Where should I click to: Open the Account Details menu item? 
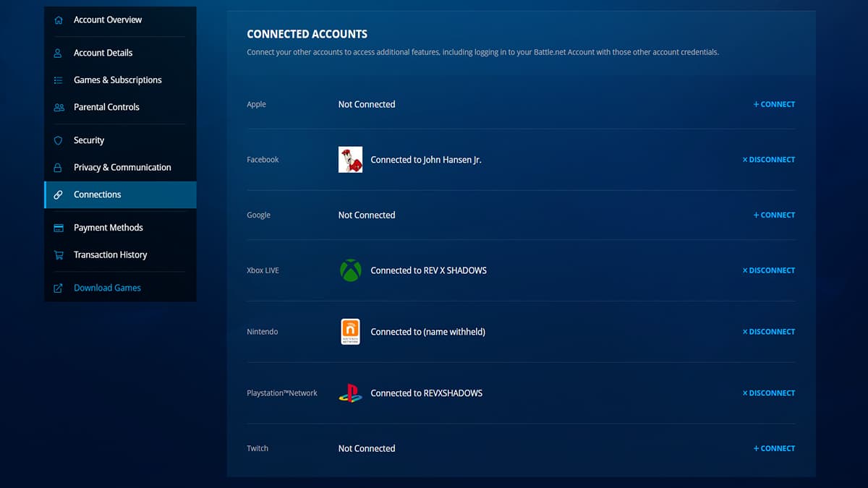pyautogui.click(x=103, y=53)
